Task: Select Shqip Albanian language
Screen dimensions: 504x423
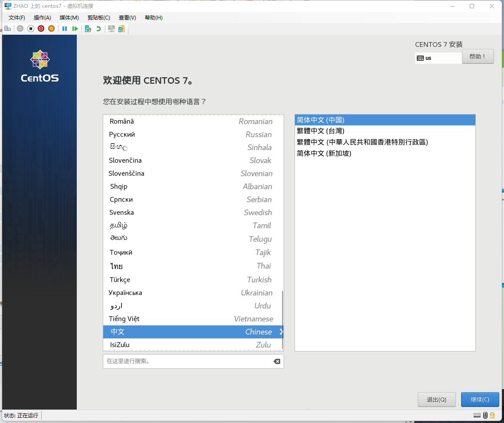Action: (x=192, y=187)
